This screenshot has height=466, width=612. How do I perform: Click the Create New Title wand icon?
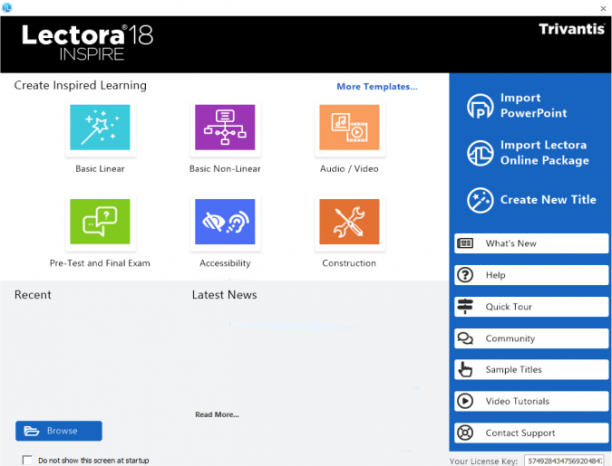point(480,200)
